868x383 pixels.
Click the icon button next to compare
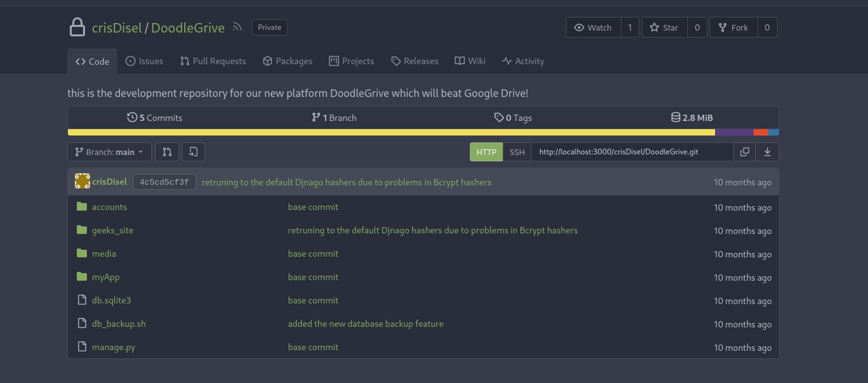[x=193, y=152]
